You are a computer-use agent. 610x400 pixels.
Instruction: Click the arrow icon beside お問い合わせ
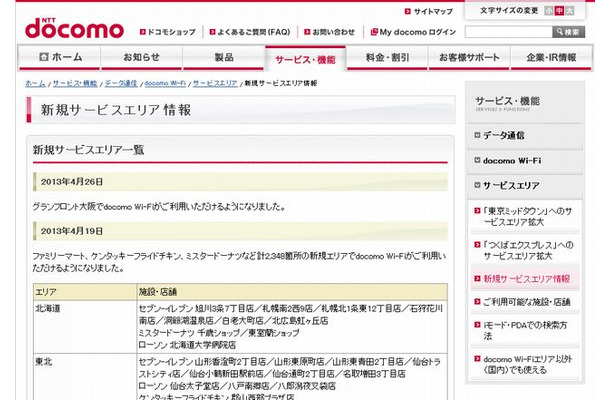(x=307, y=32)
